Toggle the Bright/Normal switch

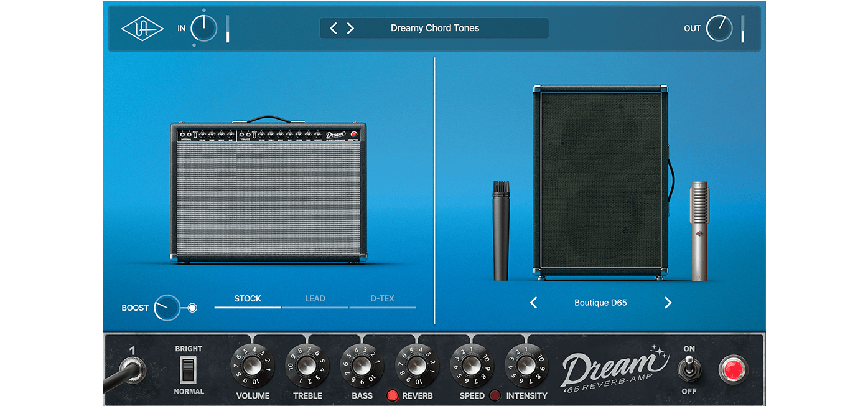tap(188, 370)
